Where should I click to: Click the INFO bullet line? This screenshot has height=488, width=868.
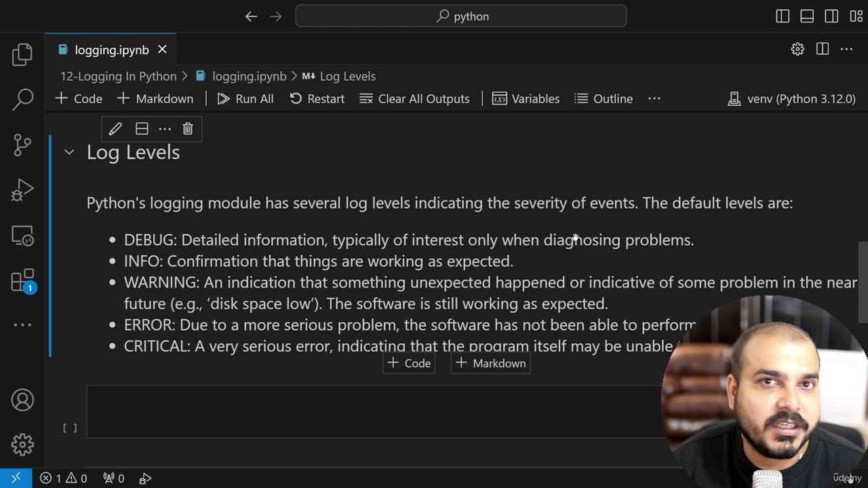click(x=319, y=261)
